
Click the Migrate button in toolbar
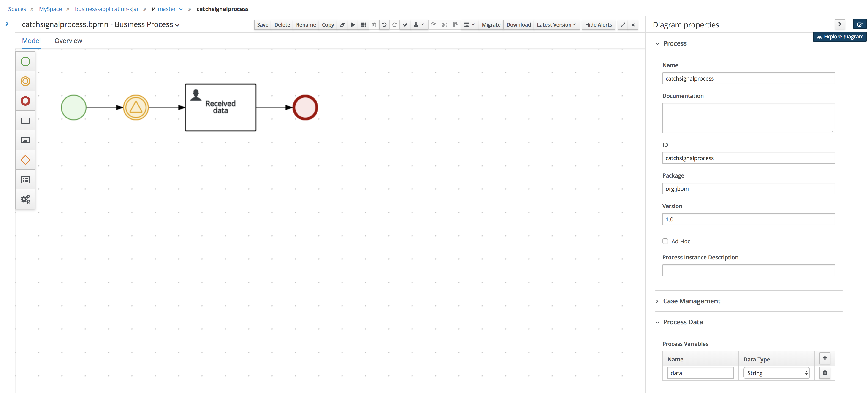[490, 24]
